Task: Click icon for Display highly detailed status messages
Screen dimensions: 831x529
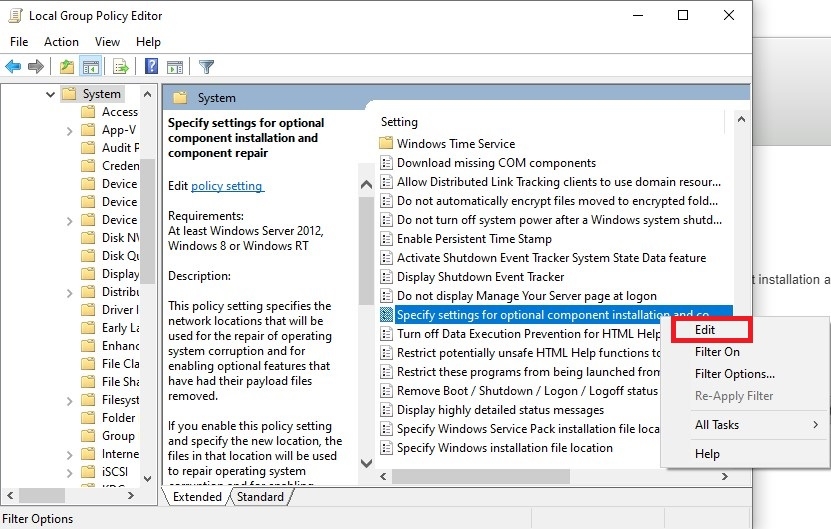Action: pyautogui.click(x=386, y=410)
